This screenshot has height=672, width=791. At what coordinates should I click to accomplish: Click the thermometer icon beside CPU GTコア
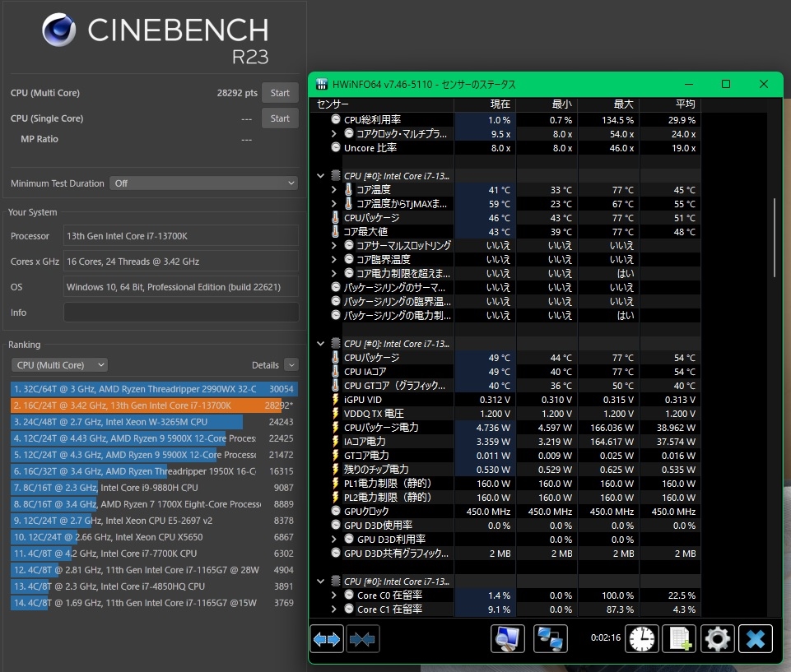[x=336, y=386]
